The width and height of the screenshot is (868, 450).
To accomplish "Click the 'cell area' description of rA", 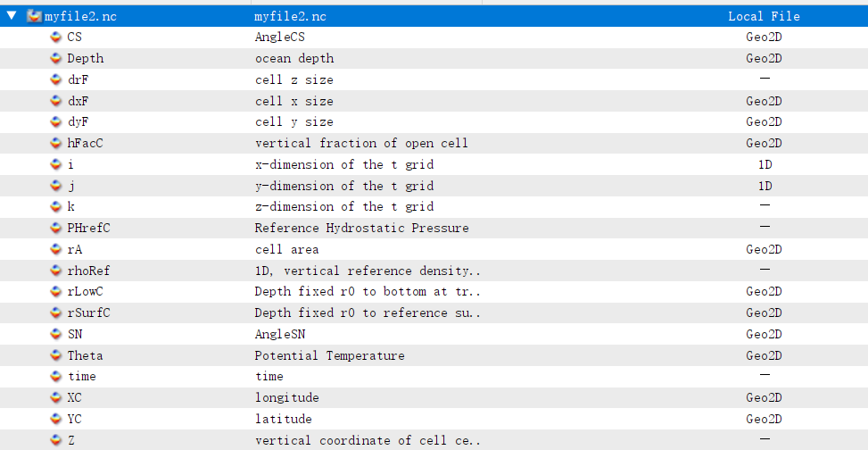I will (x=286, y=250).
